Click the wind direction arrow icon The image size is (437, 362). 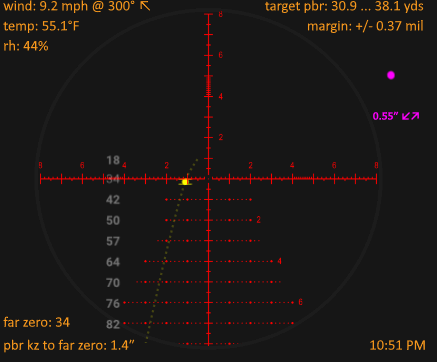[x=145, y=6]
